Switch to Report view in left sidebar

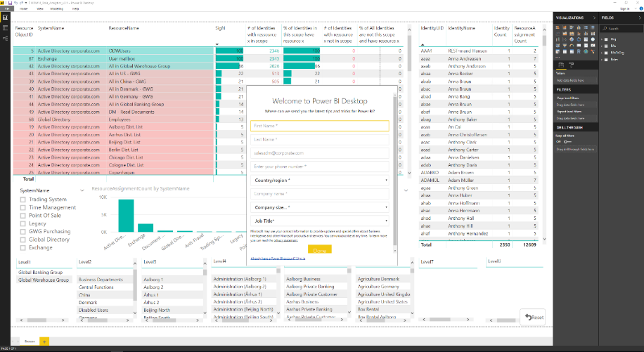[6, 18]
